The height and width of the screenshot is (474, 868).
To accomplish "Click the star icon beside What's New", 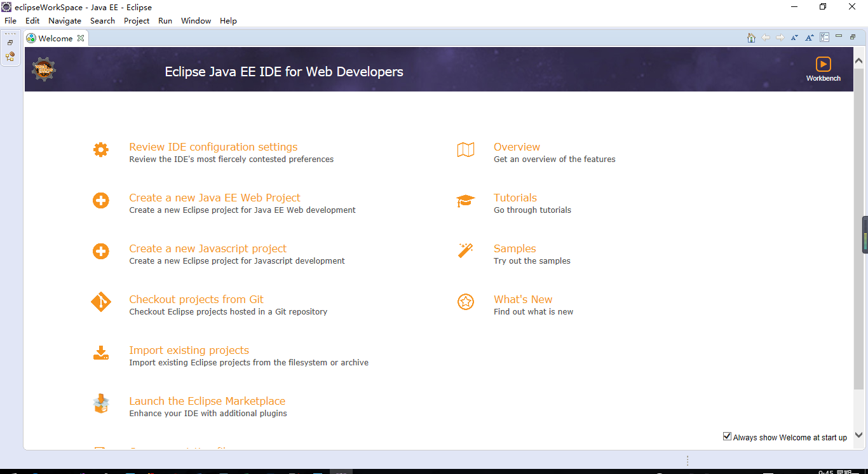I will tap(466, 302).
